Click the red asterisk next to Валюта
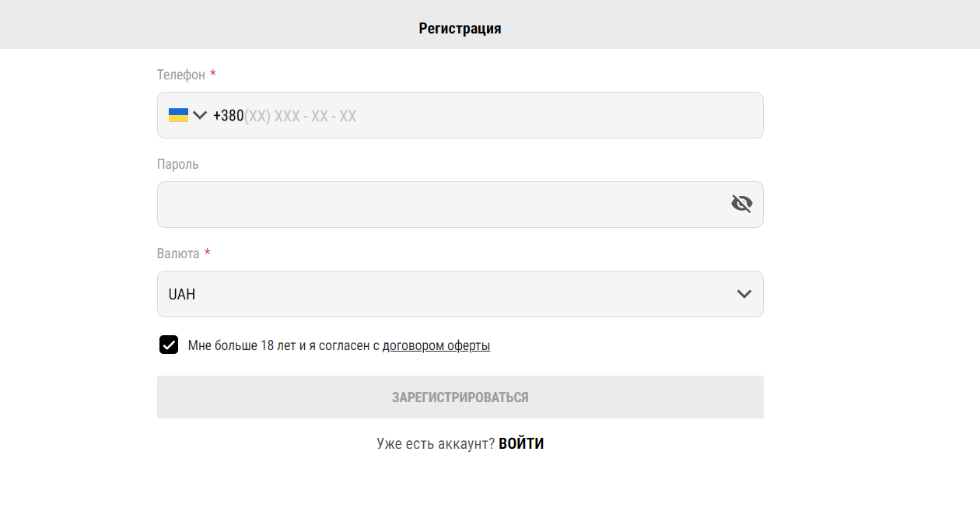Viewport: 980px width, 525px height. coord(208,253)
